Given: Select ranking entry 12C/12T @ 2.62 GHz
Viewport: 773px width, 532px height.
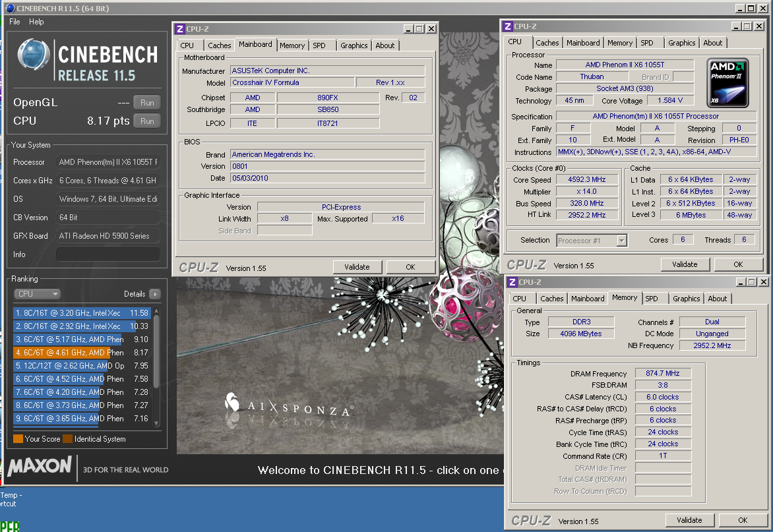Looking at the screenshot, I should point(82,365).
